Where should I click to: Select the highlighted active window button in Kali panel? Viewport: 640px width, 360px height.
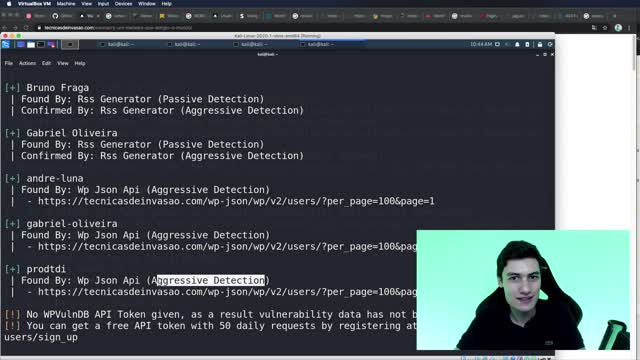point(70,44)
